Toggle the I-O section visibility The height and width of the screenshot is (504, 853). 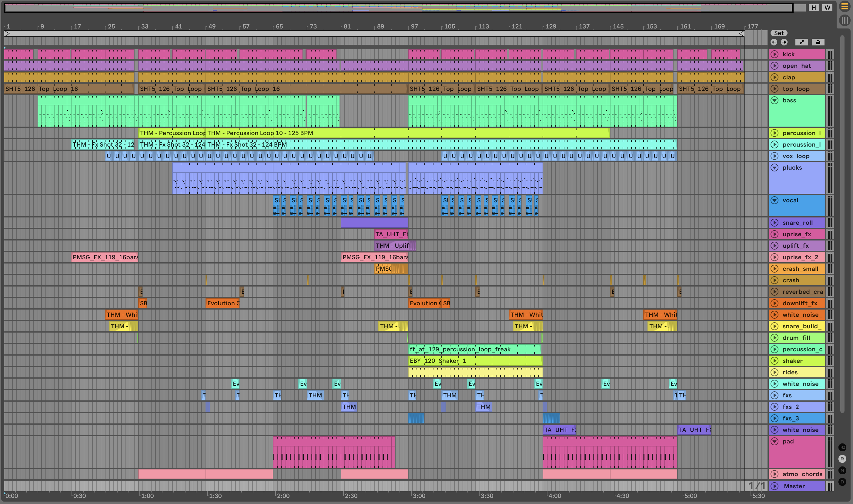click(x=842, y=447)
